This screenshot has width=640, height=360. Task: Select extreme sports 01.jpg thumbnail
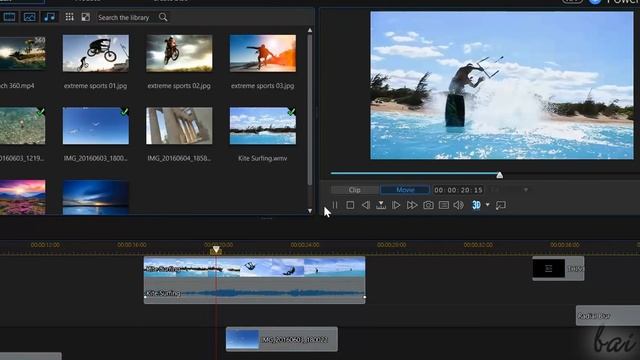[x=96, y=53]
